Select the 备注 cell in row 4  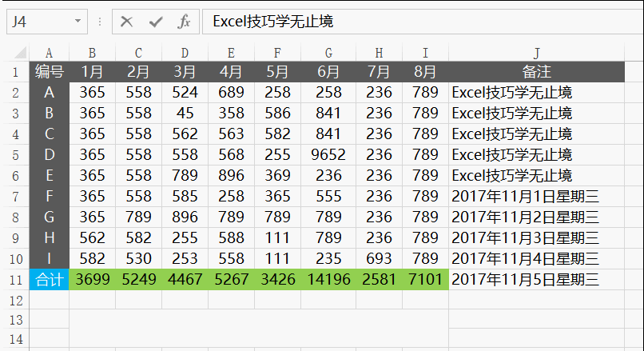pyautogui.click(x=536, y=134)
